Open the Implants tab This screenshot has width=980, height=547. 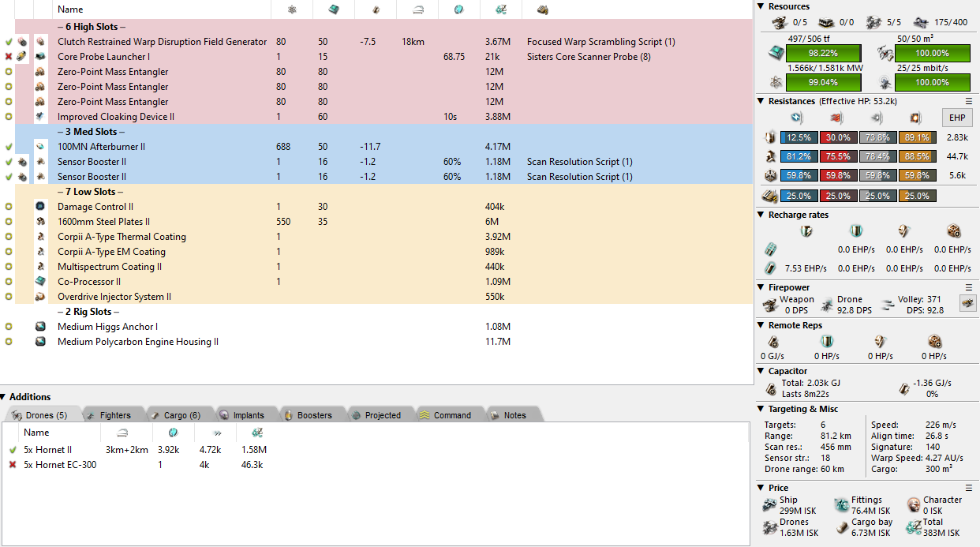click(x=242, y=415)
